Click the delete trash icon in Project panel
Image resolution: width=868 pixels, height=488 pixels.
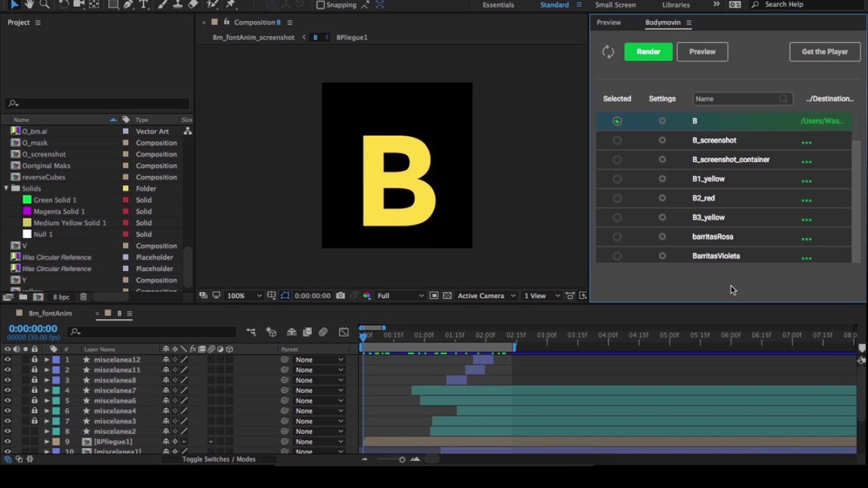83,297
